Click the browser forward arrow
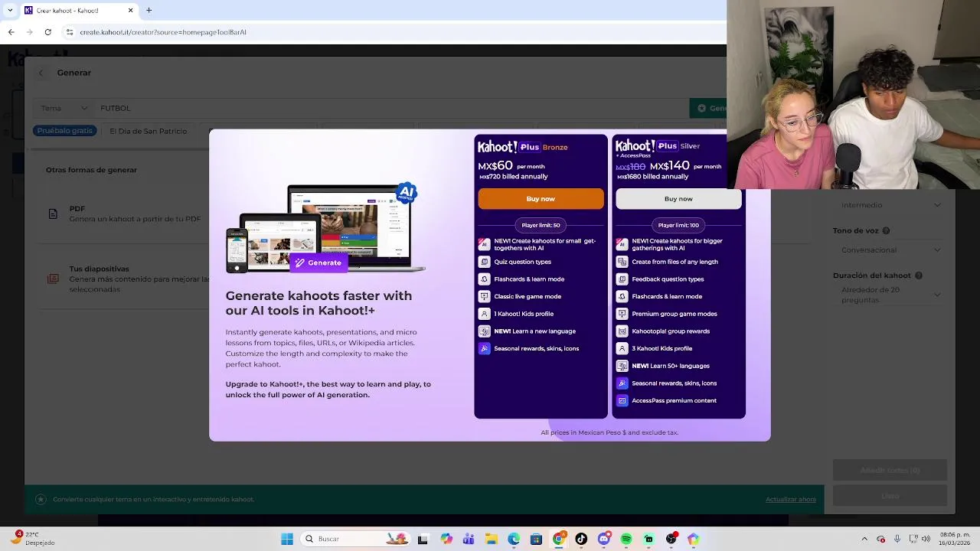The width and height of the screenshot is (980, 551). (29, 32)
